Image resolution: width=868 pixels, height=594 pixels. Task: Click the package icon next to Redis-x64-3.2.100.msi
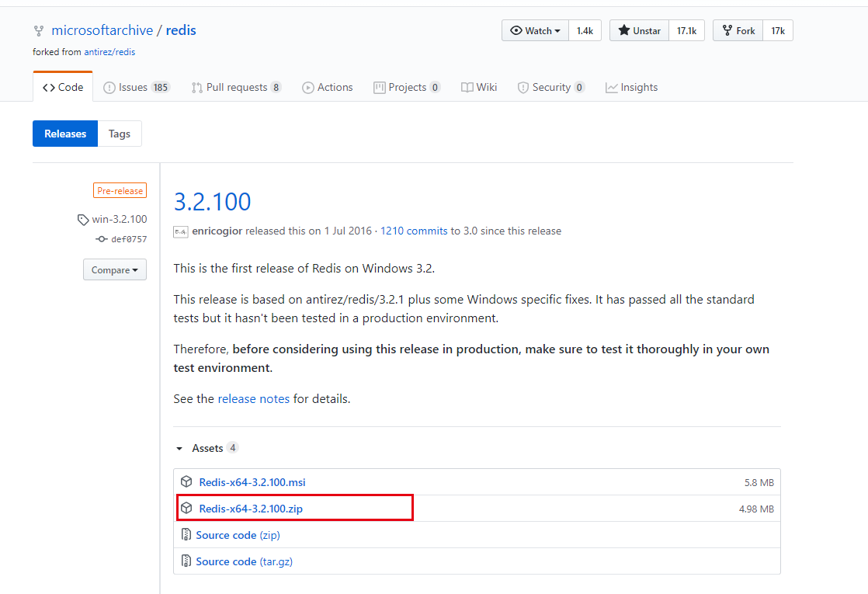click(x=186, y=482)
